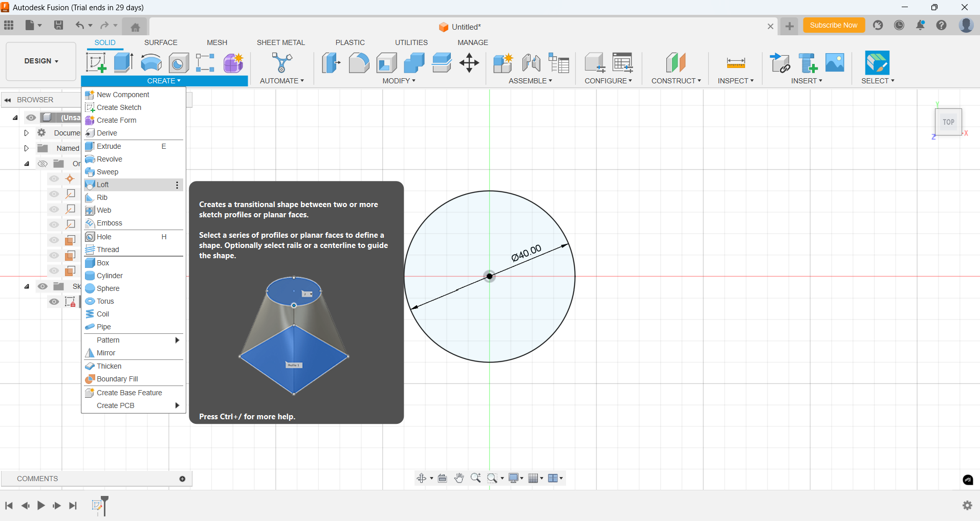980x521 pixels.
Task: Collapse the BROWSER panel arrows
Action: 8,100
